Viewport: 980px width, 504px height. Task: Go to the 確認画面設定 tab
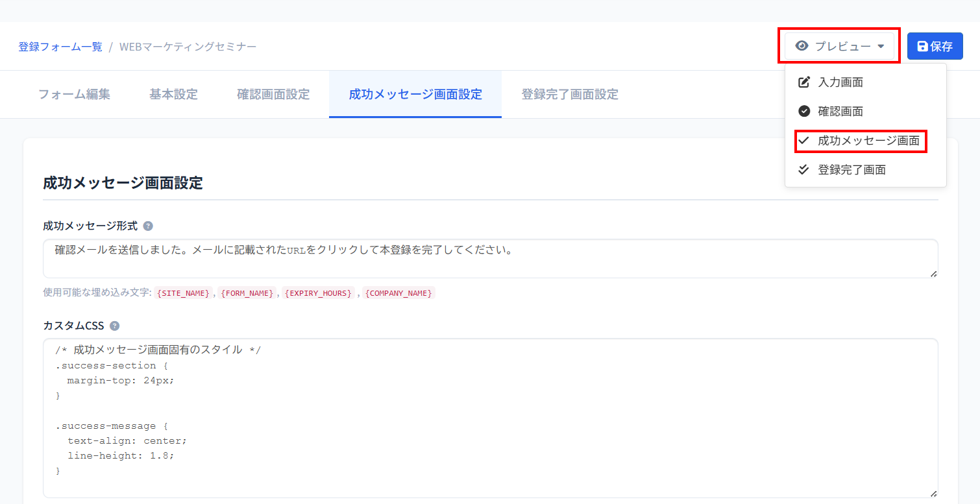[273, 95]
